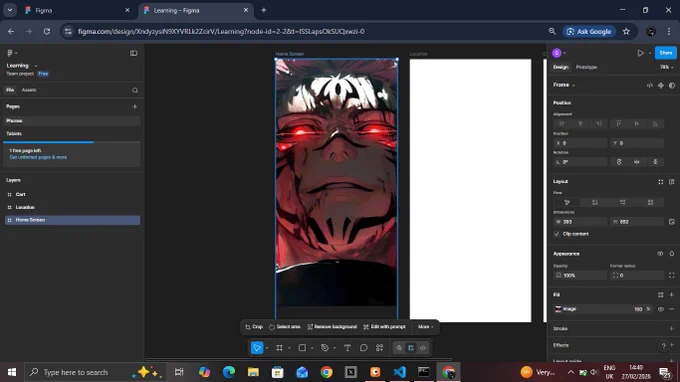Image resolution: width=680 pixels, height=382 pixels.
Task: Open the Actions and components tool
Action: point(379,348)
